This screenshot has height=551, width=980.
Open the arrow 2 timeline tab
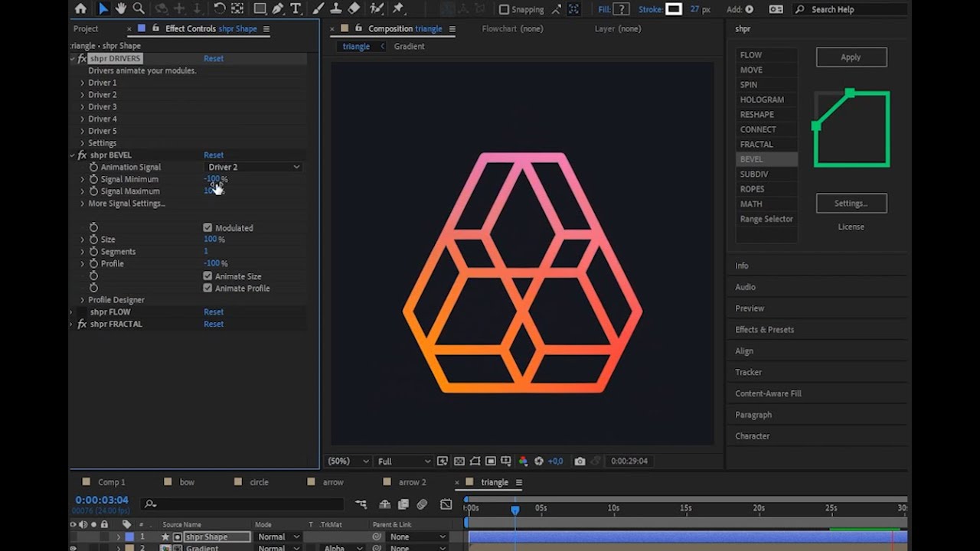point(412,483)
